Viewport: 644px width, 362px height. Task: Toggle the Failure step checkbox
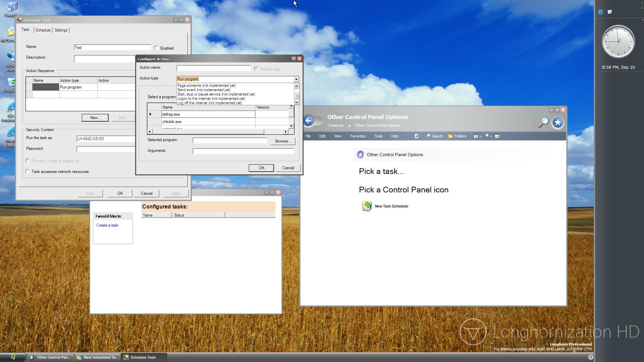point(256,69)
